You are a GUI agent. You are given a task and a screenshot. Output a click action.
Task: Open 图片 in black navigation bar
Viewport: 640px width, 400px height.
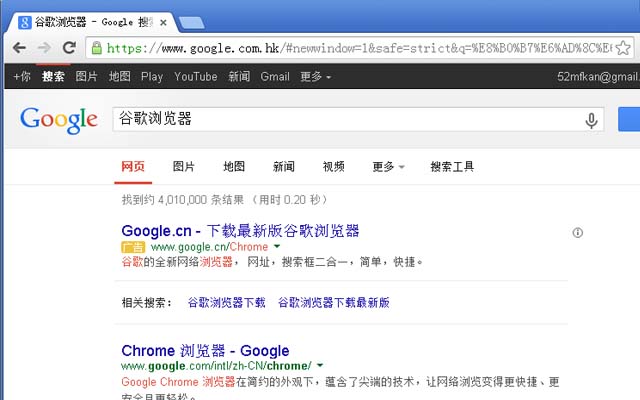click(x=87, y=76)
